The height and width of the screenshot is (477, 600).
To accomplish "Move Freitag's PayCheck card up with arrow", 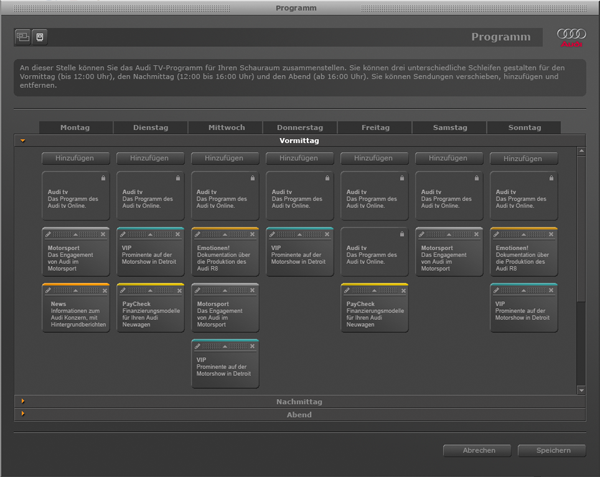I will click(x=374, y=290).
